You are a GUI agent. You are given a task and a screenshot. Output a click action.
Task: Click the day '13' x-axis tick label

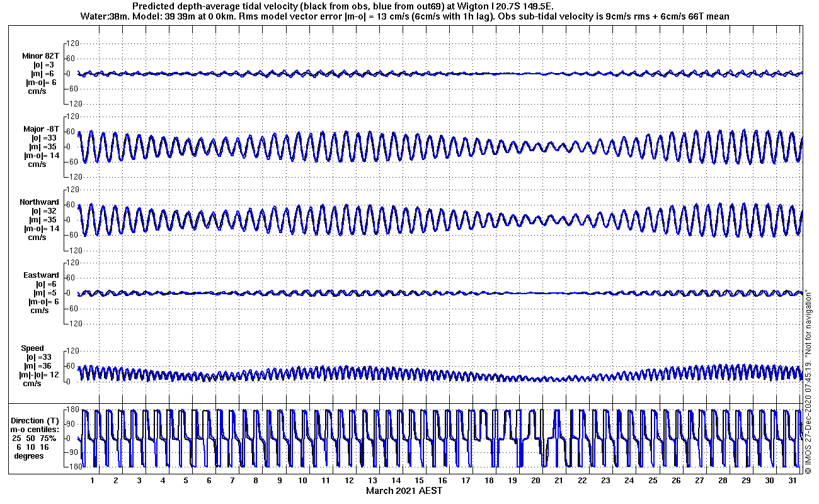click(x=373, y=481)
